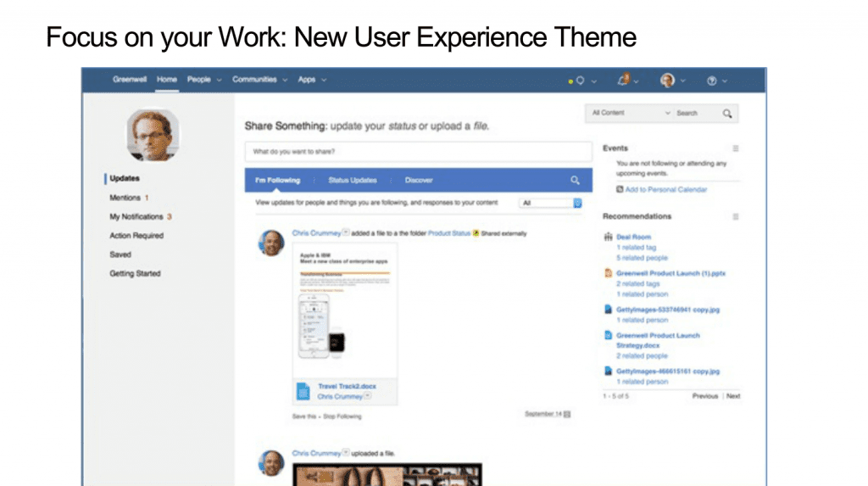Open the help question mark icon
The width and height of the screenshot is (868, 486).
pyautogui.click(x=712, y=81)
